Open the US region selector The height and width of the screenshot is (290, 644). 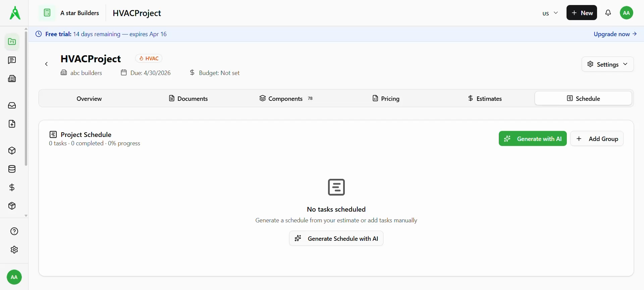(x=550, y=13)
